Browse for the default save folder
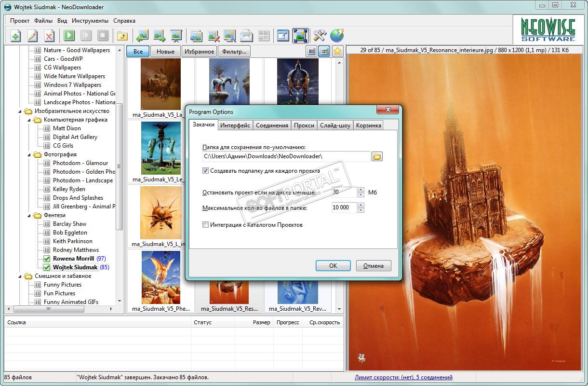Image resolution: width=588 pixels, height=386 pixels. [x=377, y=156]
